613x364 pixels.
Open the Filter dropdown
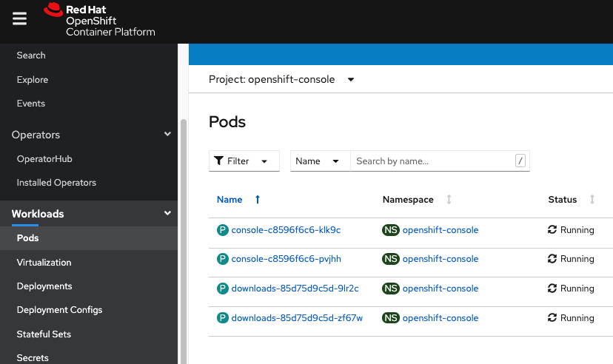[244, 161]
